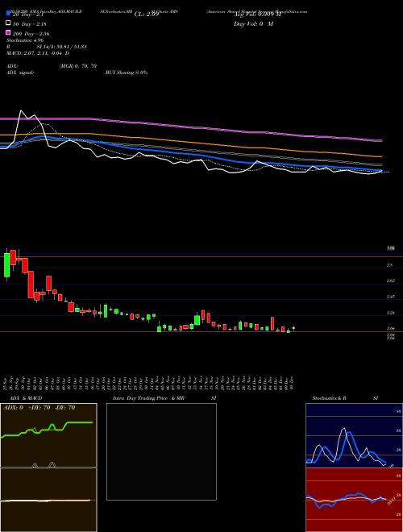This screenshot has width=403, height=532.
Task: Click the 'Avg Vol: 0.009 M' text
Action: pos(257,14)
